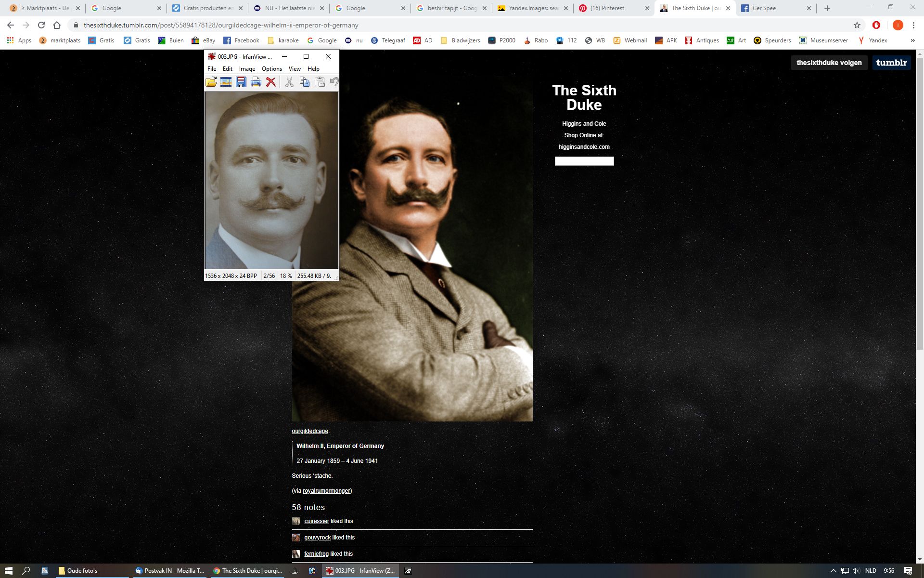This screenshot has width=924, height=578.
Task: Click the white search field under higginsandcole.com
Action: [584, 161]
